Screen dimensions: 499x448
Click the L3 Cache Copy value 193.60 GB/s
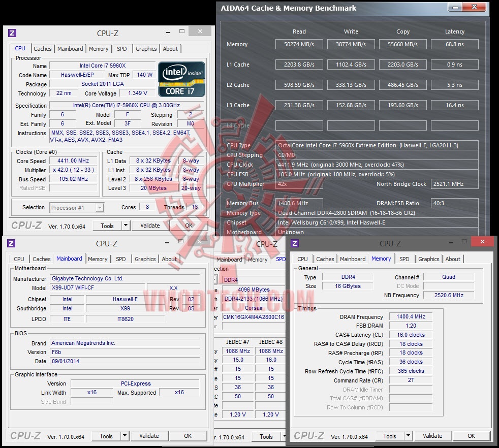pos(402,105)
